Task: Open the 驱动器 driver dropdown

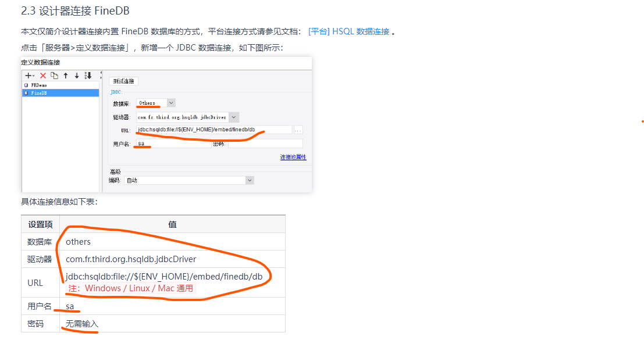Action: (234, 117)
